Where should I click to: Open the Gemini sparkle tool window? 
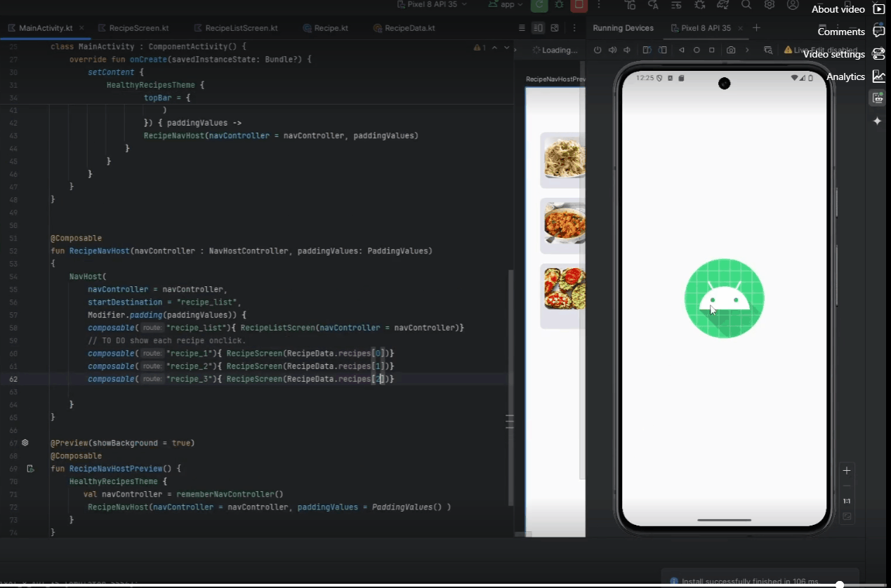click(x=878, y=121)
